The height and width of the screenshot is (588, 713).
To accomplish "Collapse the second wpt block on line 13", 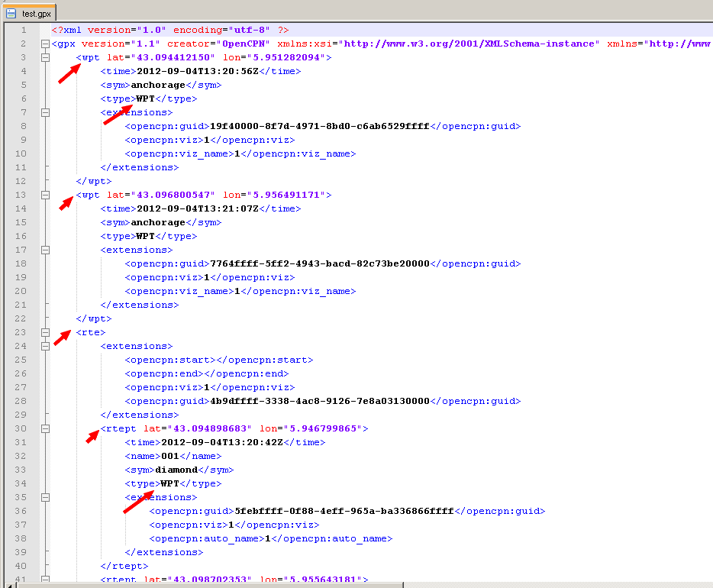I will point(45,195).
